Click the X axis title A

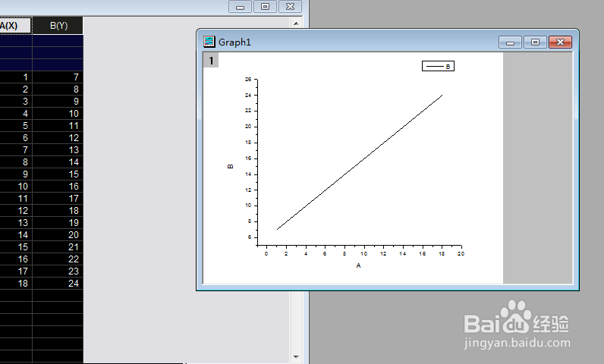(x=359, y=265)
